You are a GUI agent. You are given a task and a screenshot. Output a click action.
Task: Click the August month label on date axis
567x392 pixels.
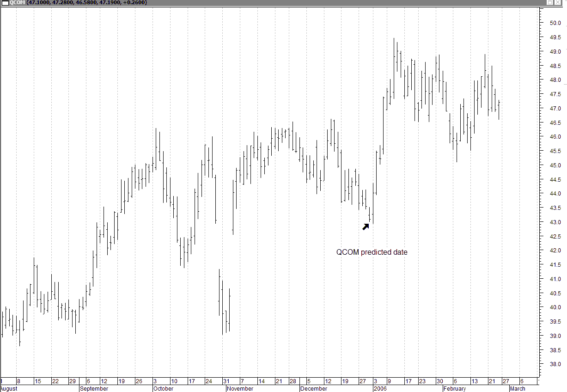click(x=9, y=389)
